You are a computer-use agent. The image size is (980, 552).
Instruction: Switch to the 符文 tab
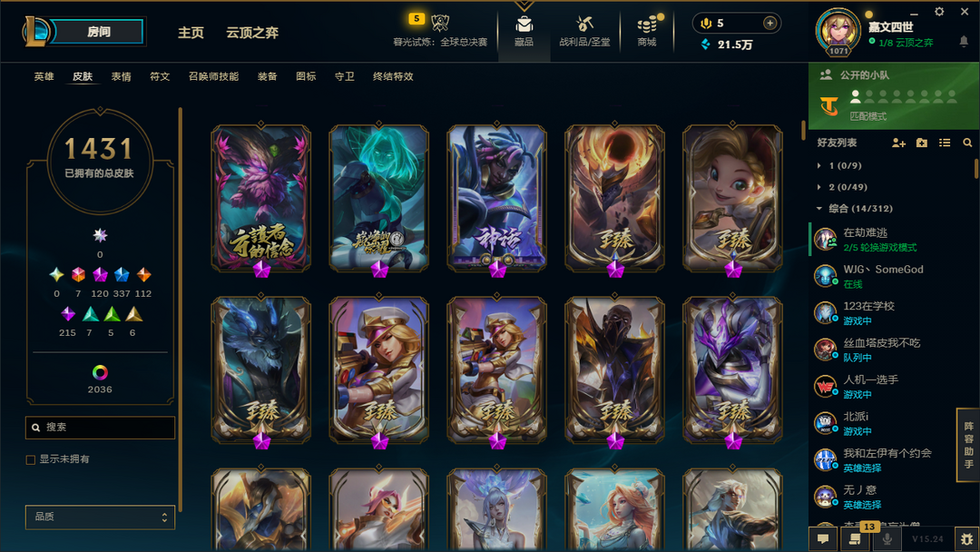(160, 76)
